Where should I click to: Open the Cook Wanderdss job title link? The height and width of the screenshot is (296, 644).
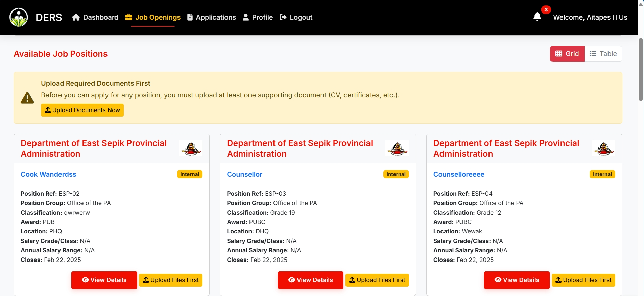point(48,174)
